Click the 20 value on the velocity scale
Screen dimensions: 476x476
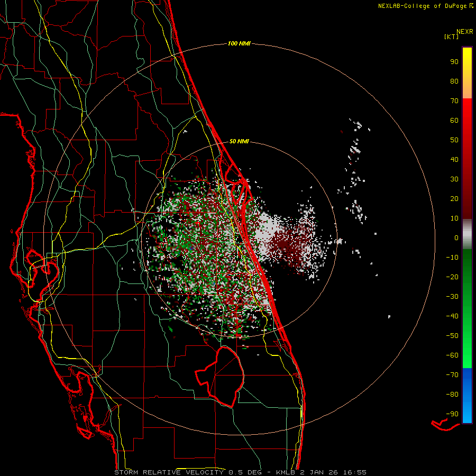pos(454,199)
